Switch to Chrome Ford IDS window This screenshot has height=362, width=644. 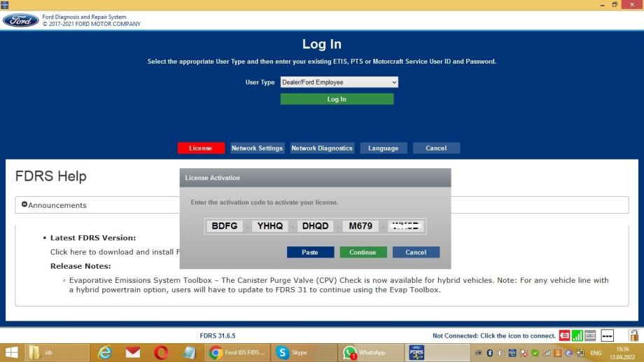point(237,353)
